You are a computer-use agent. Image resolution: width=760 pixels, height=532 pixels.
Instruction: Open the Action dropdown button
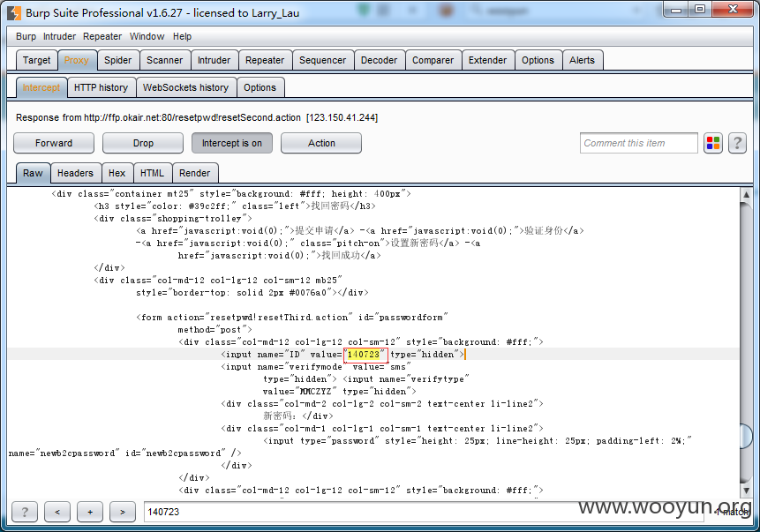(x=321, y=144)
